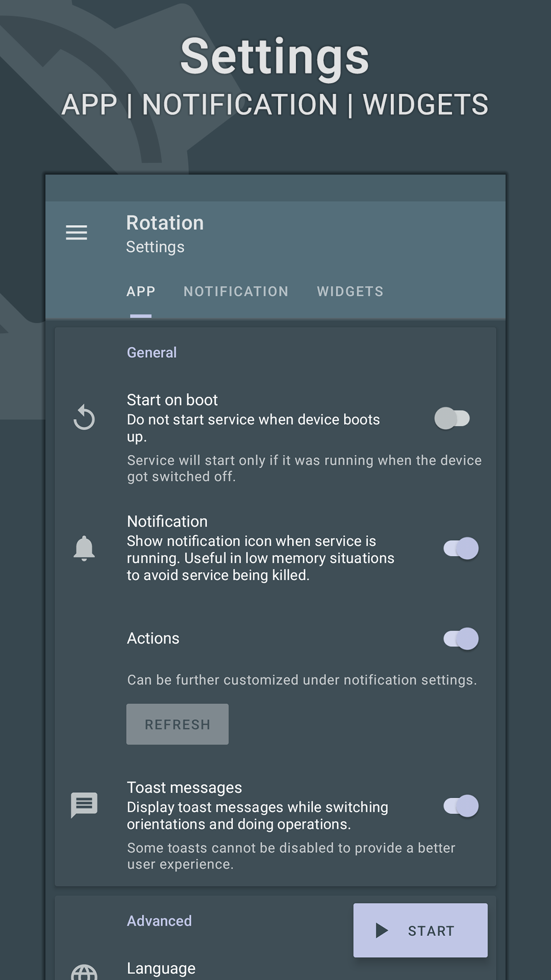Click the Language globe icon
Screen dimensions: 551x980
(85, 969)
